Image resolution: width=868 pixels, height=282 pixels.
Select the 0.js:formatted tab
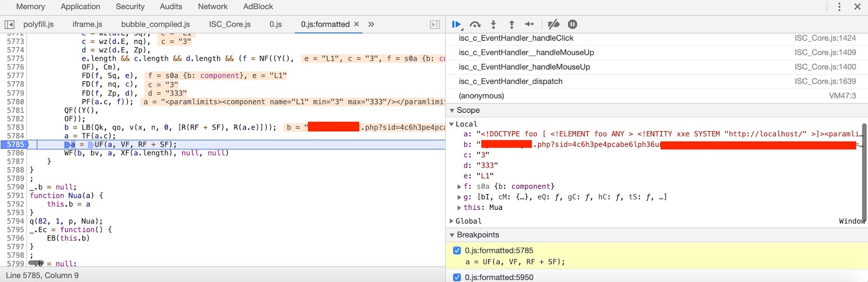coord(325,24)
